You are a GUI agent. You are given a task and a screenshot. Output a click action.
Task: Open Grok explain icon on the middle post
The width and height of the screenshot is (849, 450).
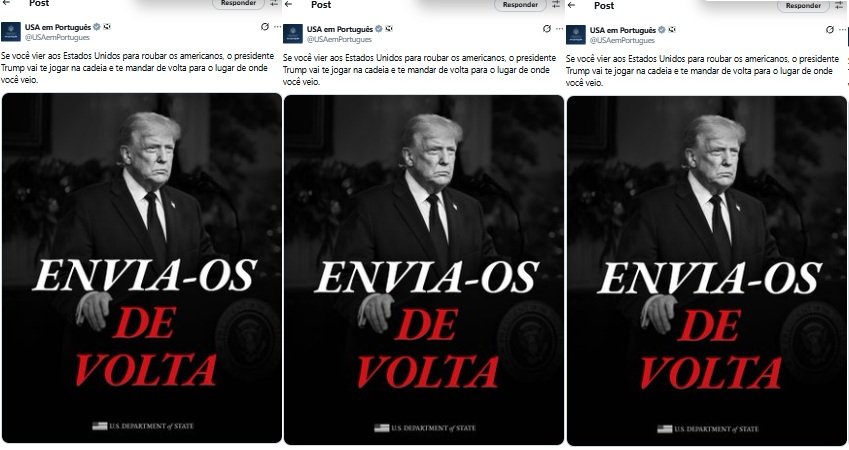547,29
